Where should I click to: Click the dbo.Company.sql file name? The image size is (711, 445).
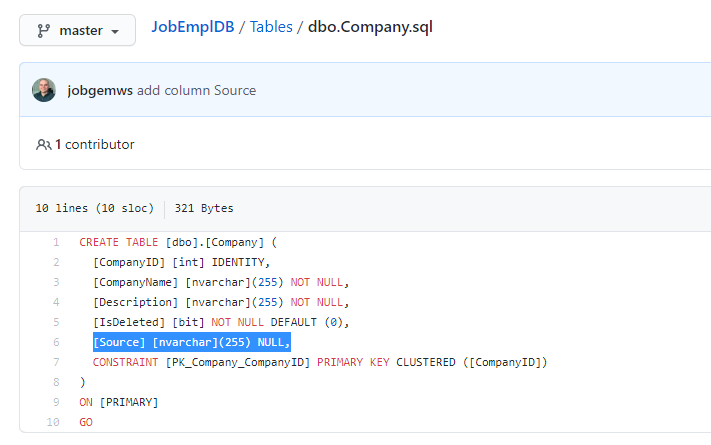click(370, 27)
